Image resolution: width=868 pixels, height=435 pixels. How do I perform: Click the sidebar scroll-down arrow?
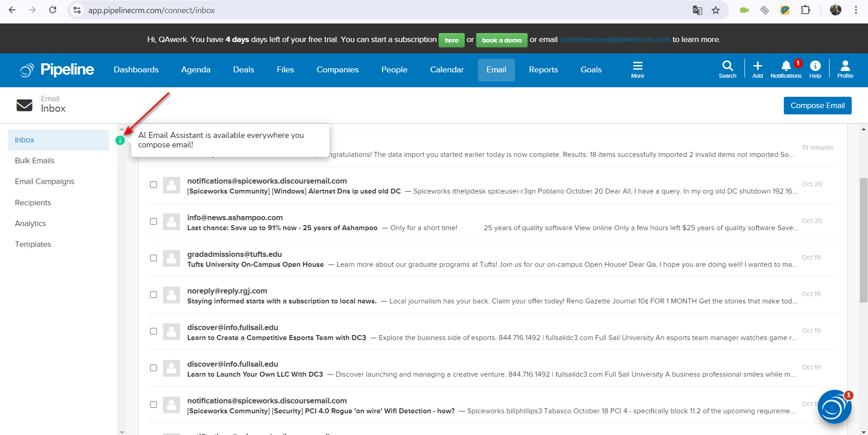pyautogui.click(x=122, y=432)
